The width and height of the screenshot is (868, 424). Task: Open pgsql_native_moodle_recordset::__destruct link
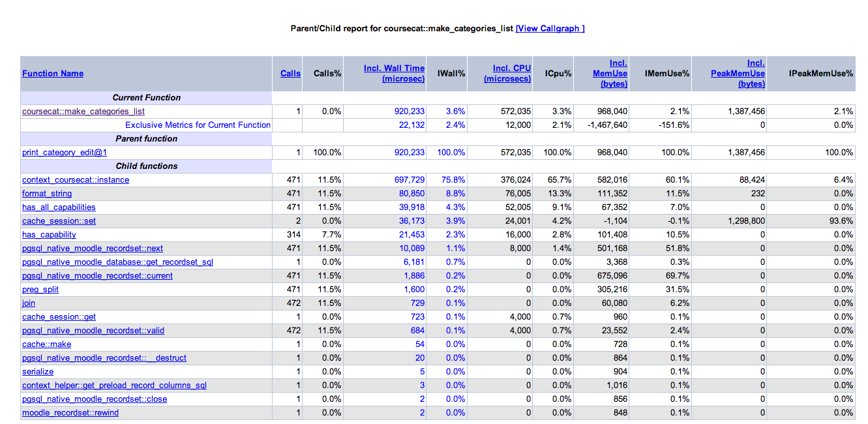104,358
